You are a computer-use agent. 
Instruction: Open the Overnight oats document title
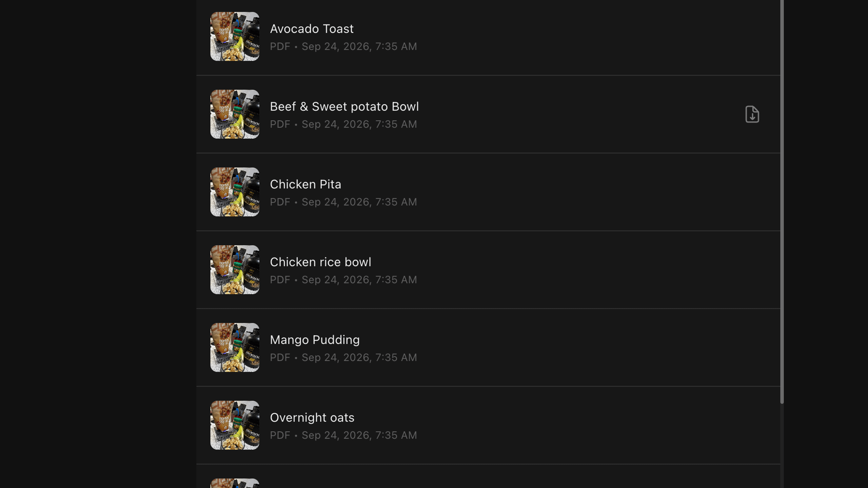pyautogui.click(x=312, y=418)
